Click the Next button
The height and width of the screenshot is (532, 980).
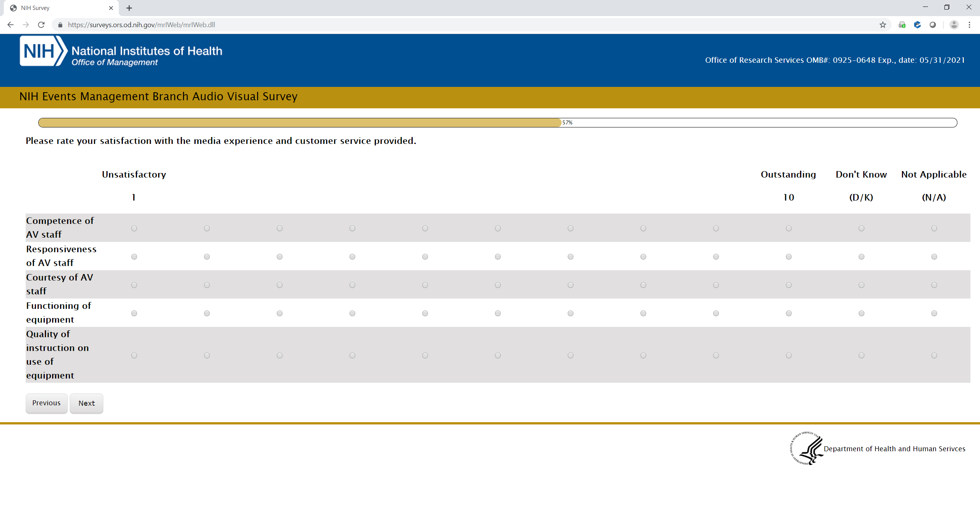(87, 403)
